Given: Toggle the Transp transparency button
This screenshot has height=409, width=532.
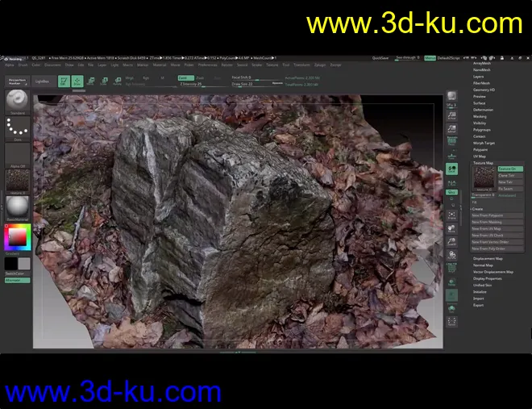Looking at the screenshot, I should (451, 282).
